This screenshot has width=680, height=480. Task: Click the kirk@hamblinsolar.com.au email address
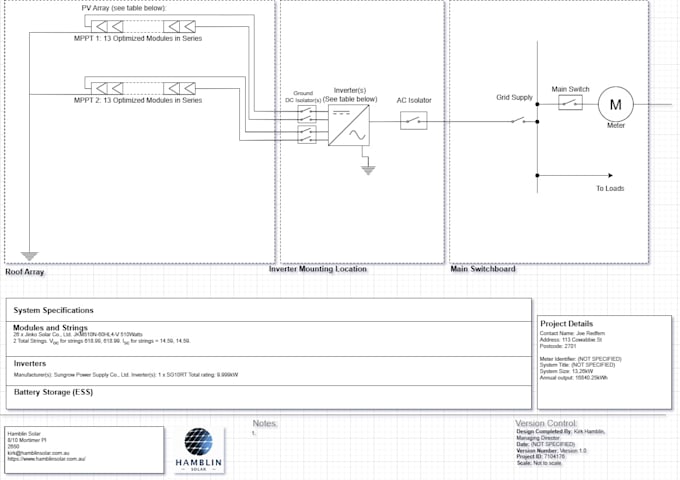pos(38,453)
